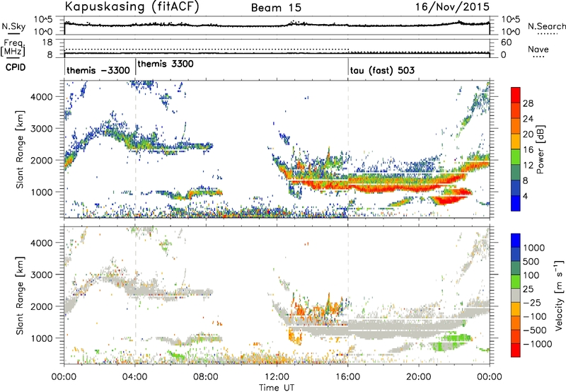The height and width of the screenshot is (392, 566).
Task: Click the strong red echo near 21:30 in power panel
Action: 448,199
